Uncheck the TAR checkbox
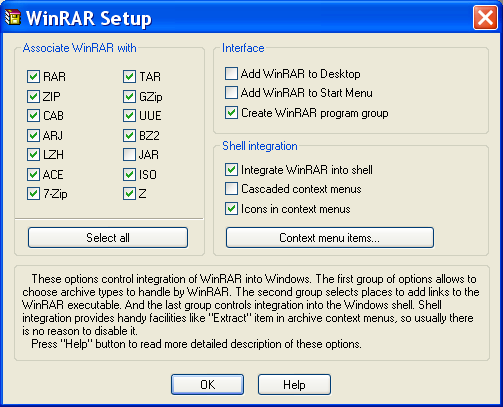503x407 pixels. pos(129,77)
